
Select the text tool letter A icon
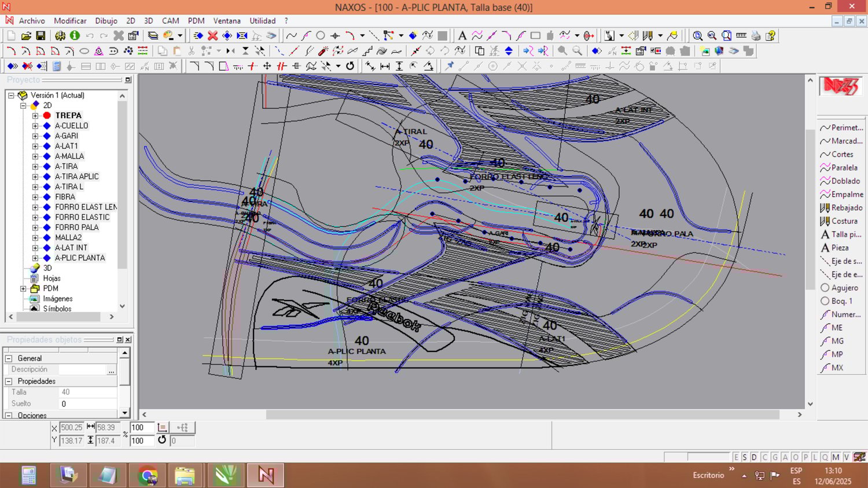tap(462, 36)
